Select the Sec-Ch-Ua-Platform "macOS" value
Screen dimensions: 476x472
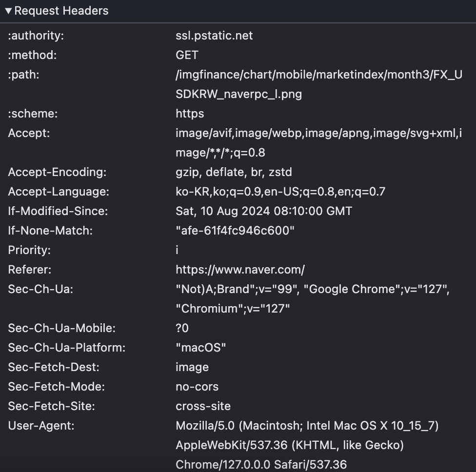(x=200, y=348)
